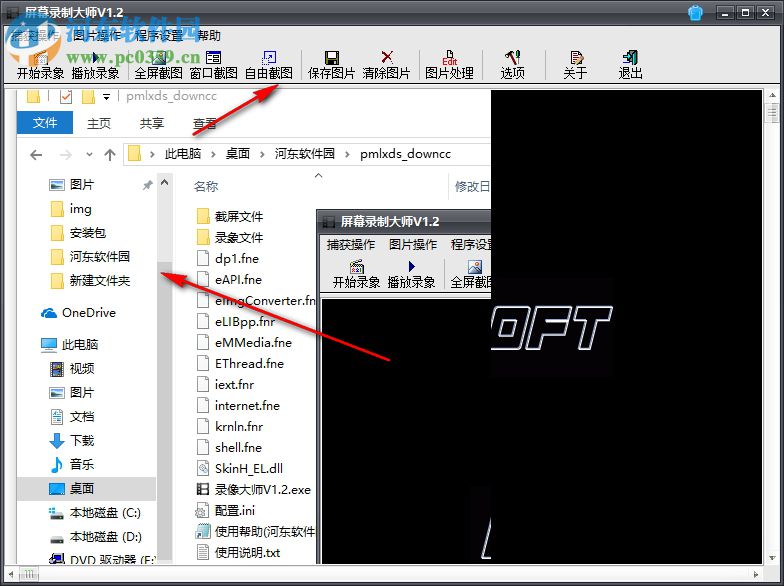Go up one folder level arrow

(x=110, y=155)
